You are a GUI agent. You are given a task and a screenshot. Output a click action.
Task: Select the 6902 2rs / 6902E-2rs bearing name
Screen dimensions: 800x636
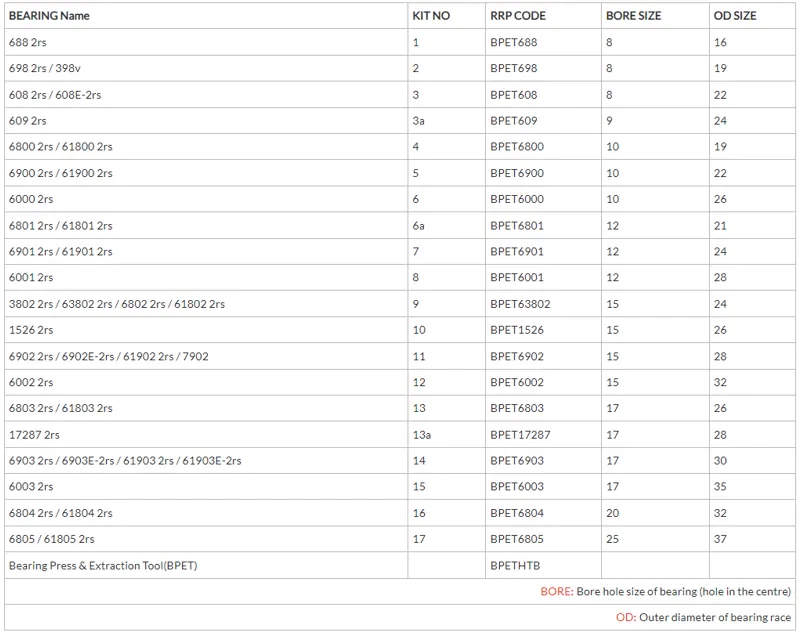(x=108, y=356)
